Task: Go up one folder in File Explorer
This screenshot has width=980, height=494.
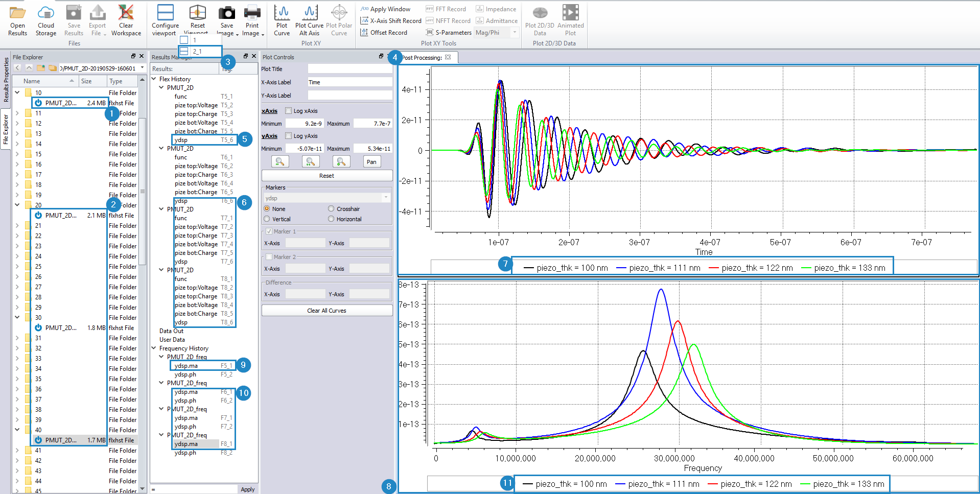Action: pyautogui.click(x=29, y=68)
